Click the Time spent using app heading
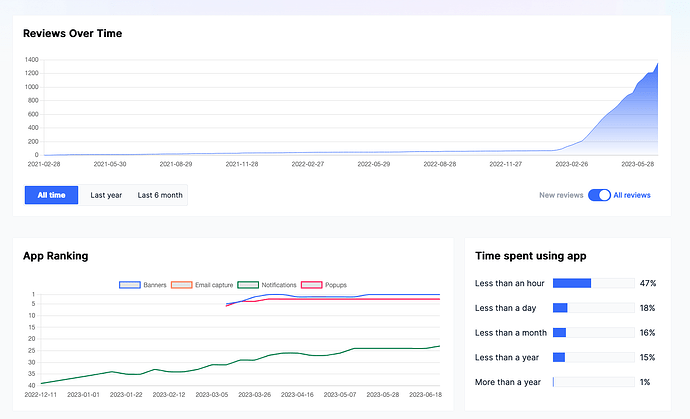 [x=528, y=256]
